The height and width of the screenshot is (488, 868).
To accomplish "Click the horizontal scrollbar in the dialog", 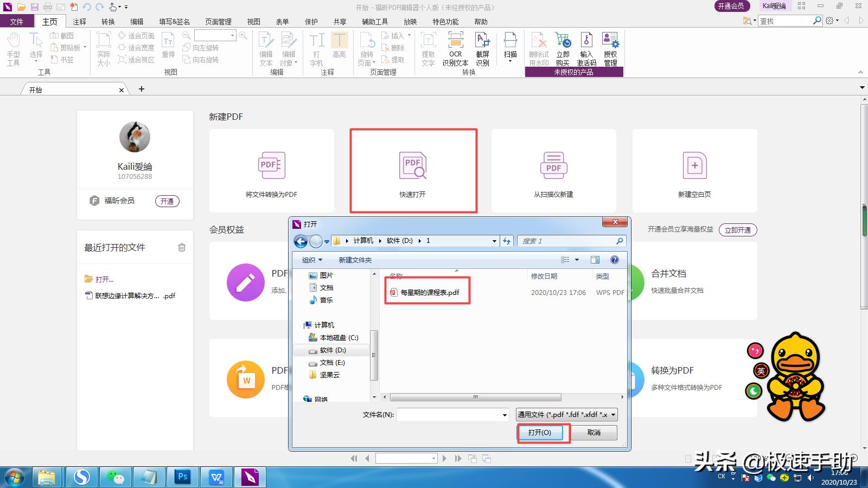I will [x=475, y=397].
